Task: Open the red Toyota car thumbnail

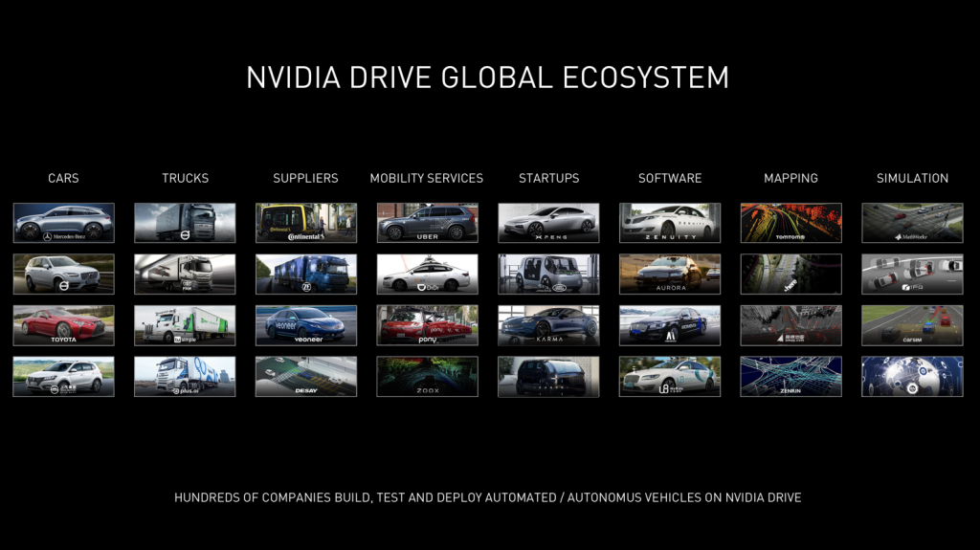Action: (x=64, y=325)
